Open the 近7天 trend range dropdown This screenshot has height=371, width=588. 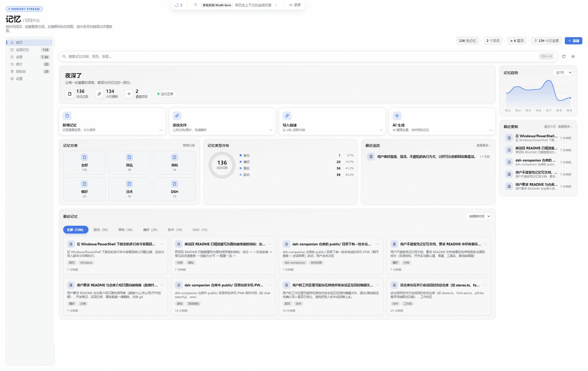click(x=563, y=73)
